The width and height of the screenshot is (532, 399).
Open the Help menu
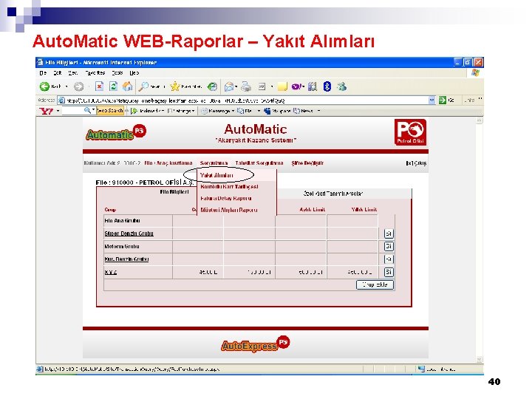point(134,72)
